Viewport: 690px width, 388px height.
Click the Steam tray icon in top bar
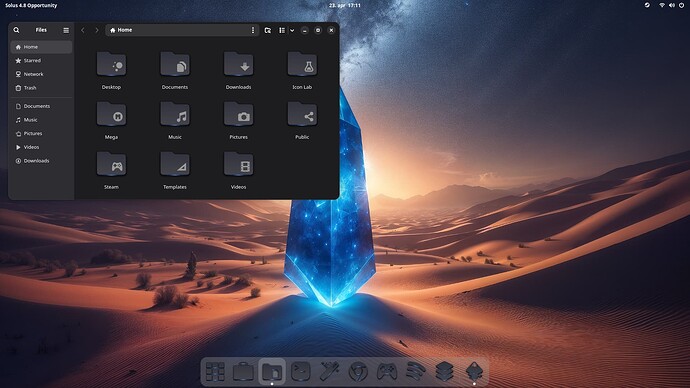647,5
